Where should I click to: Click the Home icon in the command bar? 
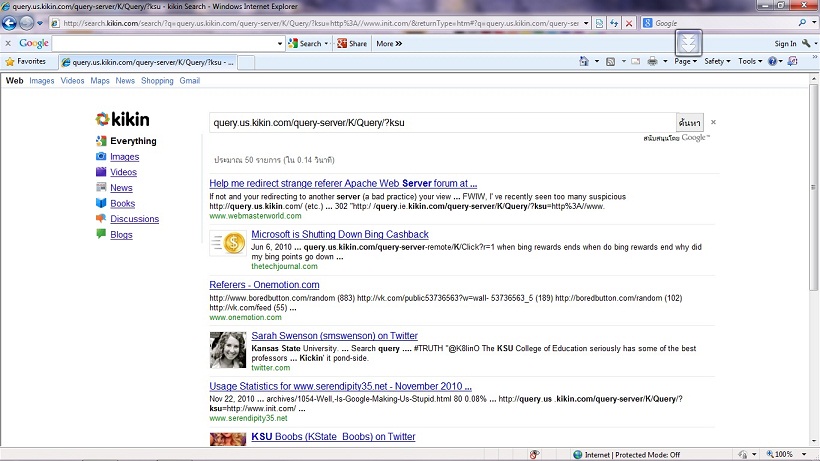584,61
